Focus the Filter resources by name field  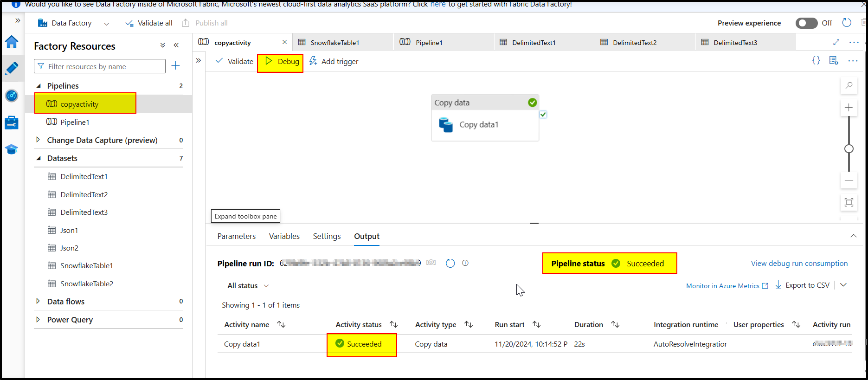click(100, 66)
